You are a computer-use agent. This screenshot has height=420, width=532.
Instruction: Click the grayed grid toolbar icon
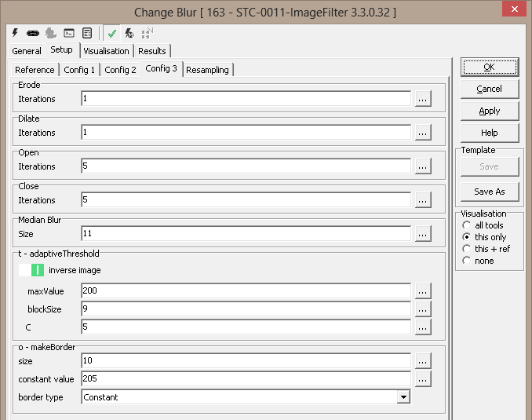pos(147,33)
